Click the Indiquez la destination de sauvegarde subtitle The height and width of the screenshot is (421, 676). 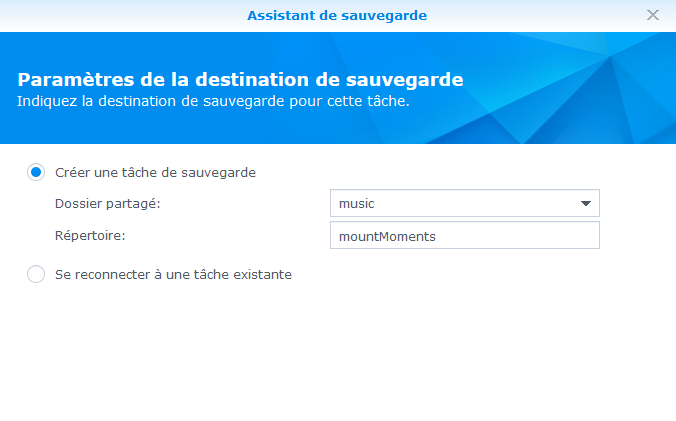pos(213,101)
